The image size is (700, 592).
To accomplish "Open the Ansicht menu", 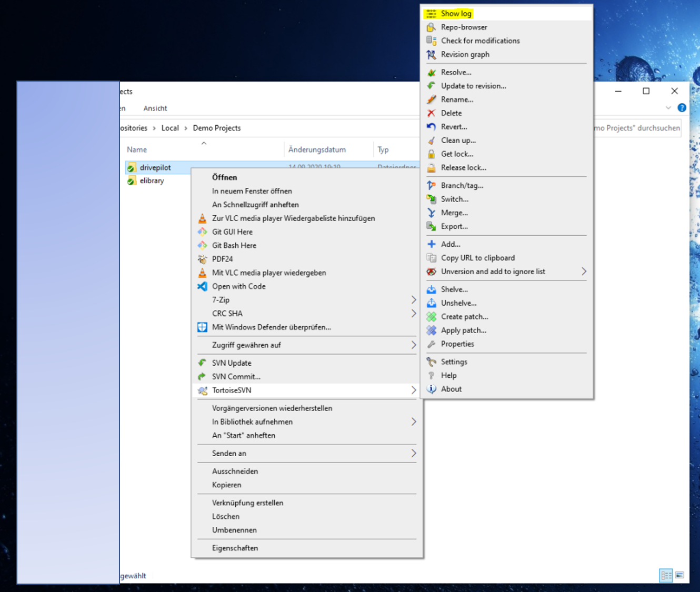I will [155, 108].
